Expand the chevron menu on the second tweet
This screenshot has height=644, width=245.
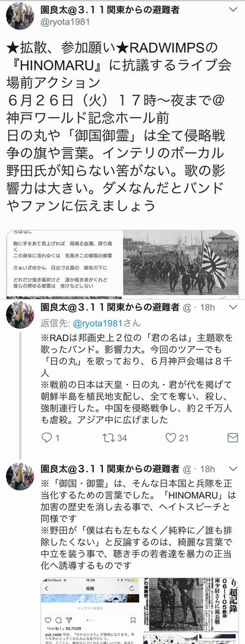coord(233,307)
